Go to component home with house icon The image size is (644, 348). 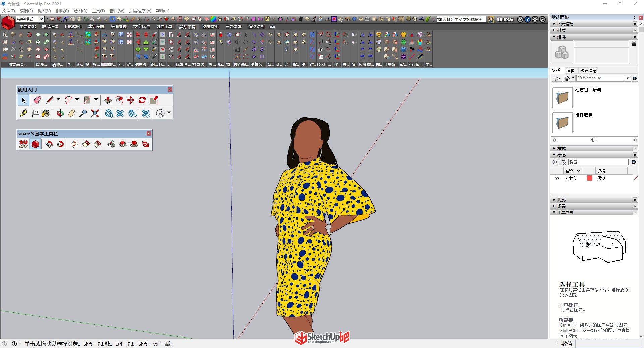(x=567, y=78)
